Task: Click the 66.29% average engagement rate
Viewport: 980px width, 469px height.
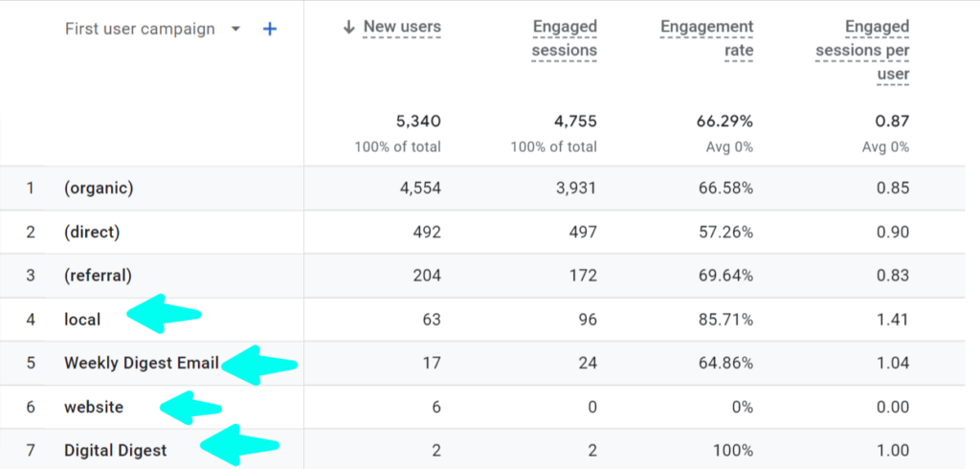Action: click(x=725, y=121)
